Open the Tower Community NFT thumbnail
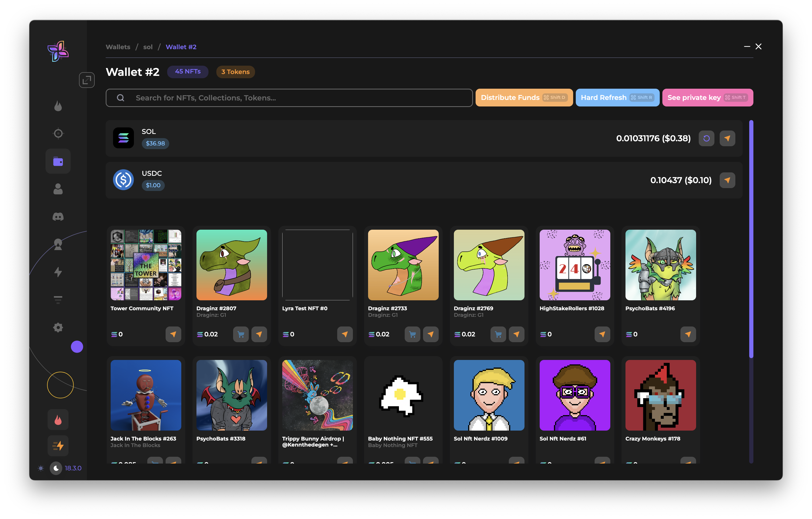Image resolution: width=812 pixels, height=519 pixels. [146, 265]
